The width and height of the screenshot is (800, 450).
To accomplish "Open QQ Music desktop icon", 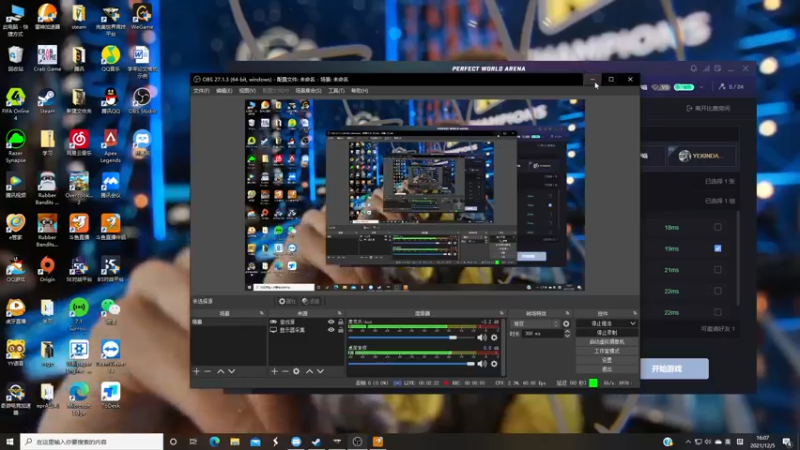I will tap(110, 58).
